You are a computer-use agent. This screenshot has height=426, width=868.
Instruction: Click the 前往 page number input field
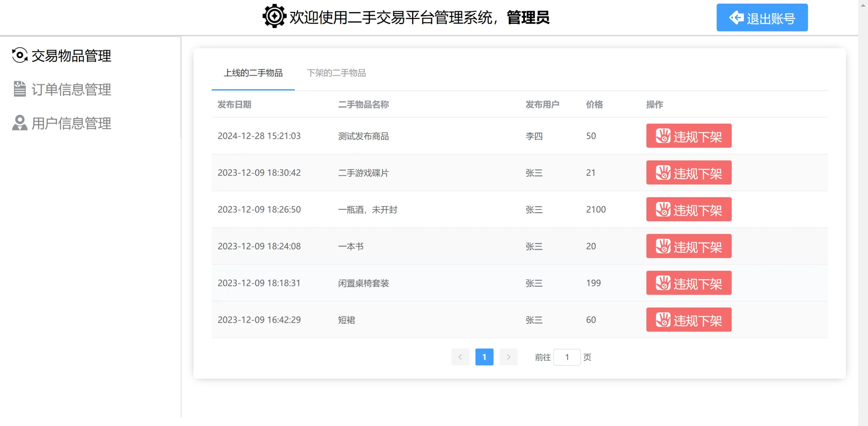[567, 357]
